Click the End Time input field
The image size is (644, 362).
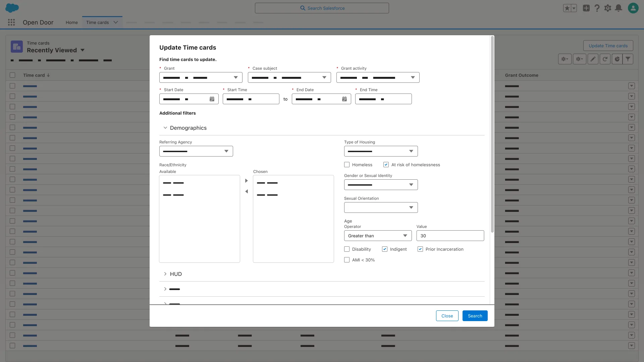383,99
